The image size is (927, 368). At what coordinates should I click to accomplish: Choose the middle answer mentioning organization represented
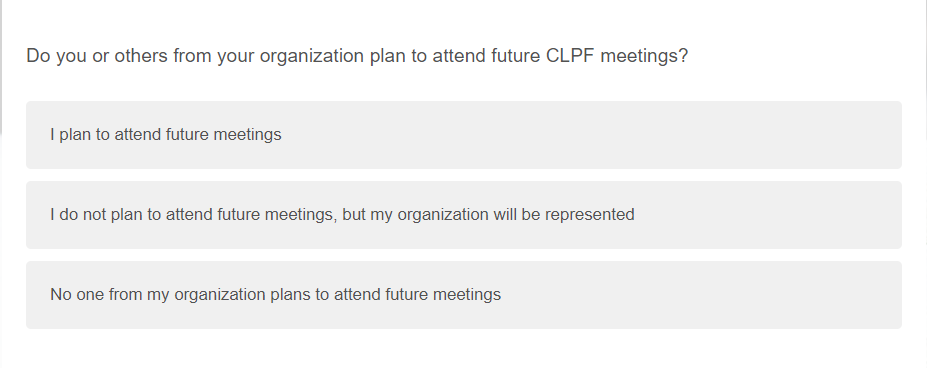(464, 215)
